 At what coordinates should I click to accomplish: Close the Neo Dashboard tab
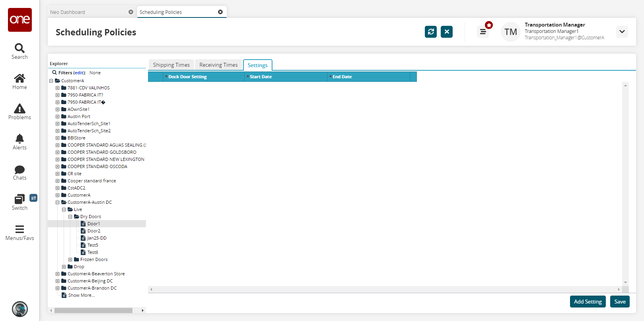pos(131,12)
